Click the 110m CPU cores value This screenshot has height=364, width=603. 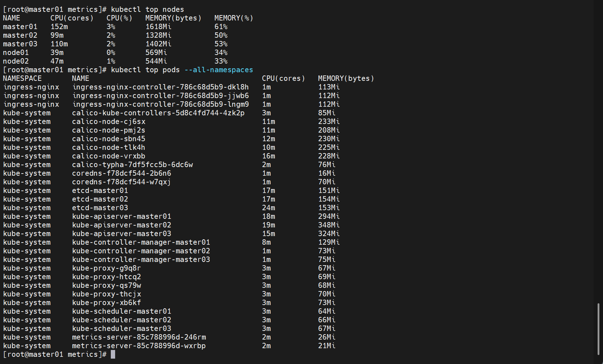click(59, 44)
